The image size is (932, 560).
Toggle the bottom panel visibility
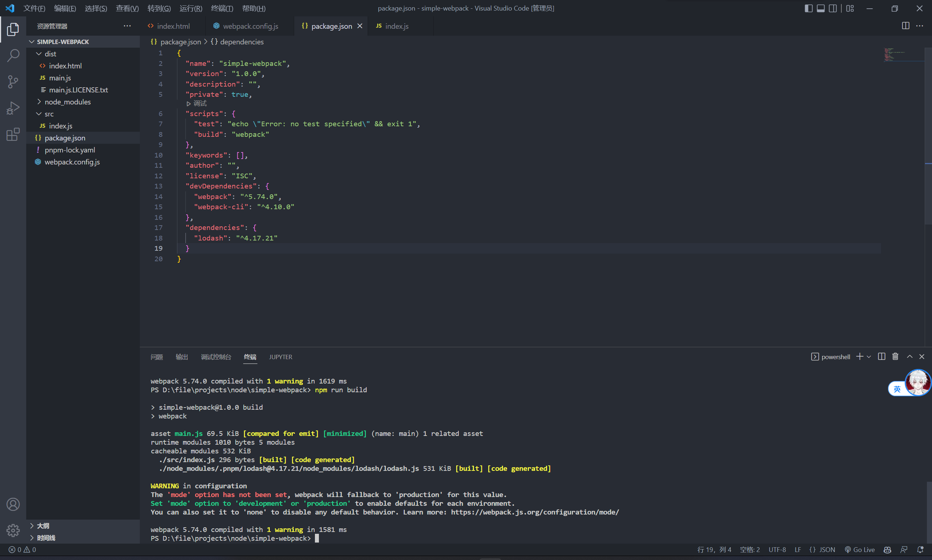(820, 8)
